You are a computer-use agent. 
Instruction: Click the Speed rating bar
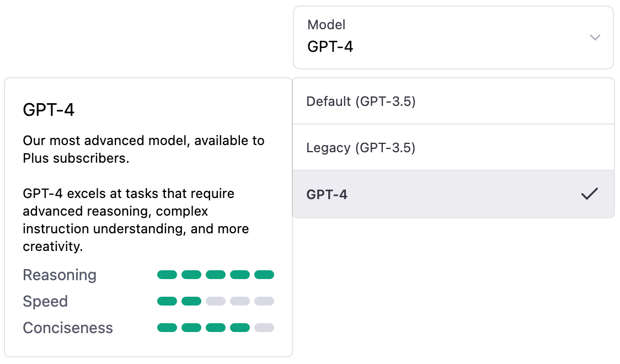tap(216, 301)
